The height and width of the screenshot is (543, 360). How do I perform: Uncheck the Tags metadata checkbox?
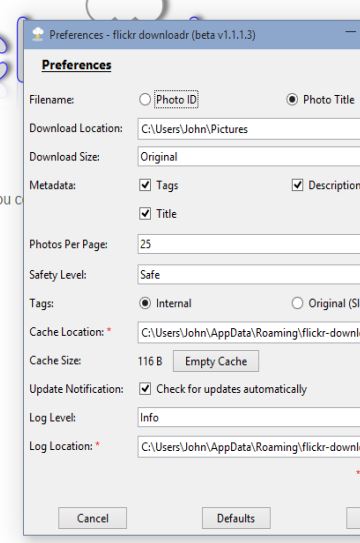click(x=145, y=185)
